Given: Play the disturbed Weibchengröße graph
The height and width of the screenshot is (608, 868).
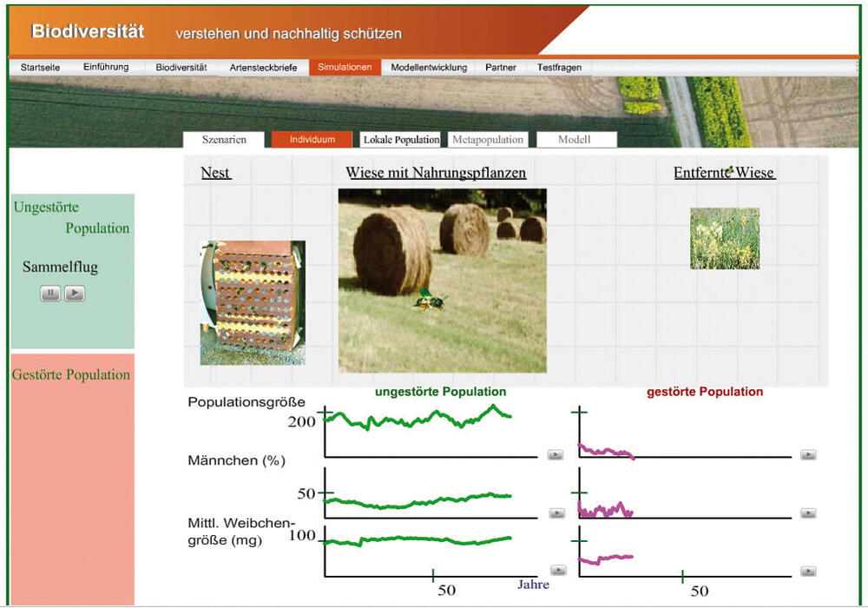Looking at the screenshot, I should (x=808, y=571).
